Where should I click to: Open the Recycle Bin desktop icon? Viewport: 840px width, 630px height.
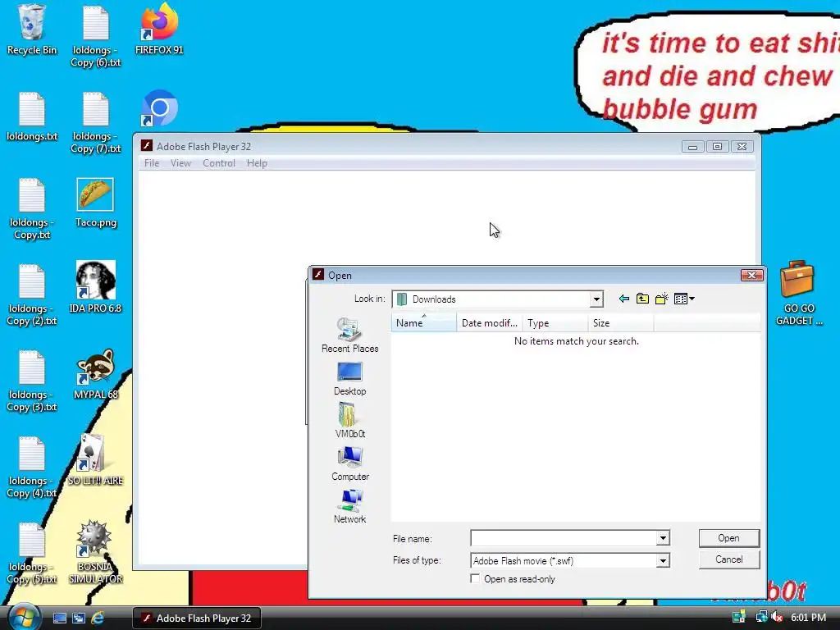coord(32,30)
